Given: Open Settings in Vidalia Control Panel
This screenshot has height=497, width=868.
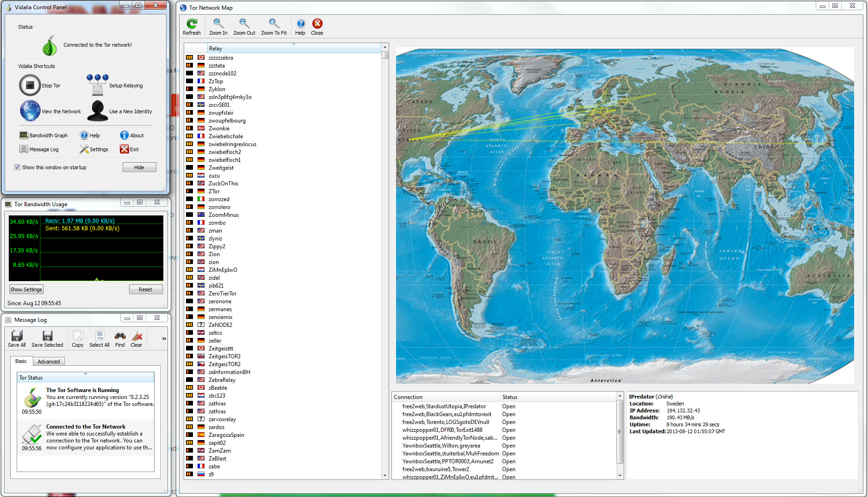Looking at the screenshot, I should point(93,149).
